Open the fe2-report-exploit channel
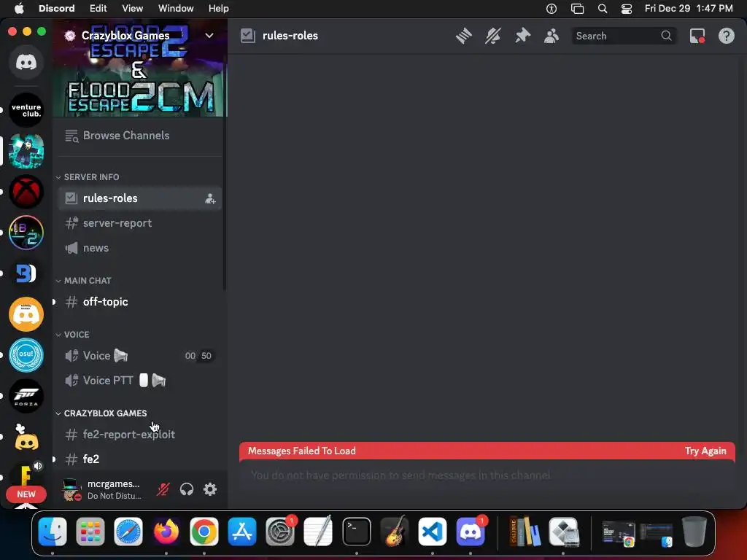747x560 pixels. tap(139, 435)
